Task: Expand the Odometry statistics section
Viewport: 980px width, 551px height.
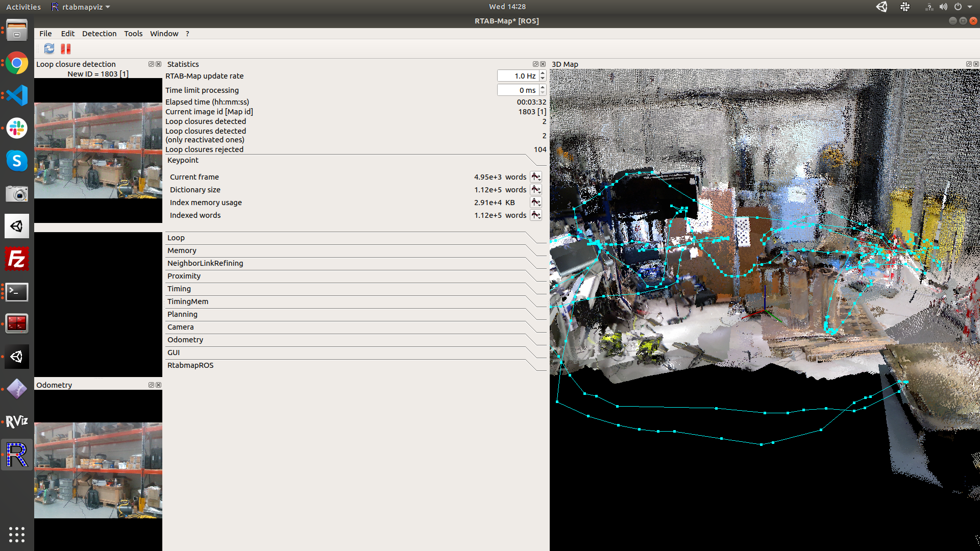Action: click(356, 340)
